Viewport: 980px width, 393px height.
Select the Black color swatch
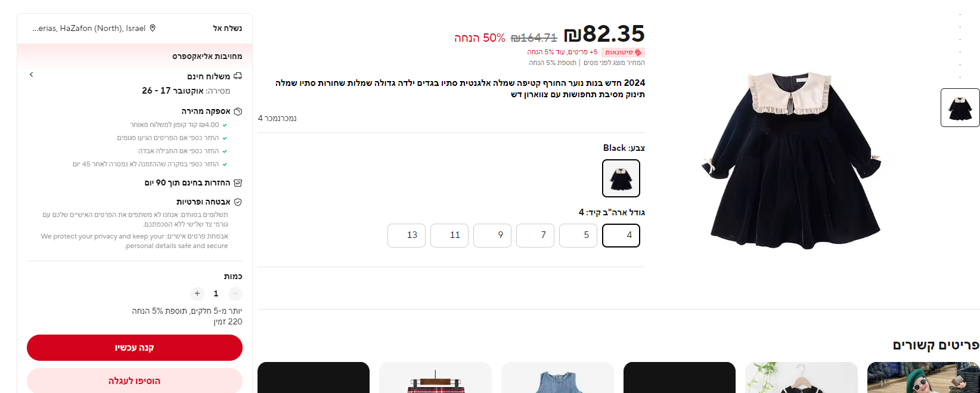pos(621,178)
